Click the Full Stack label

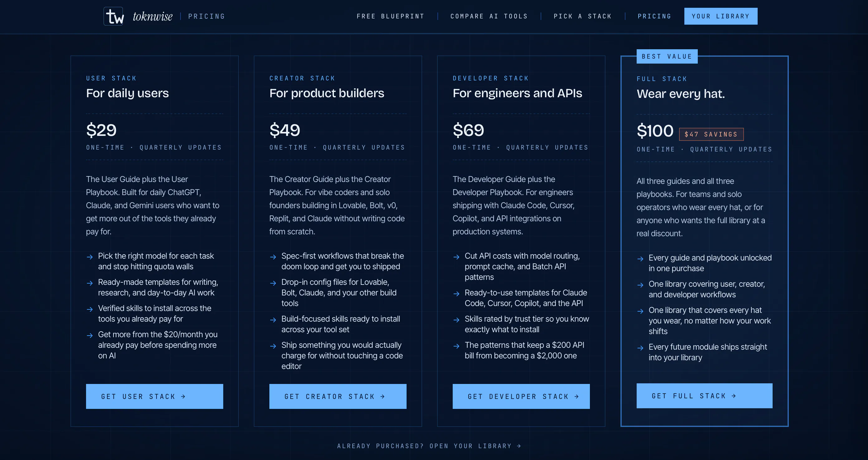[662, 79]
